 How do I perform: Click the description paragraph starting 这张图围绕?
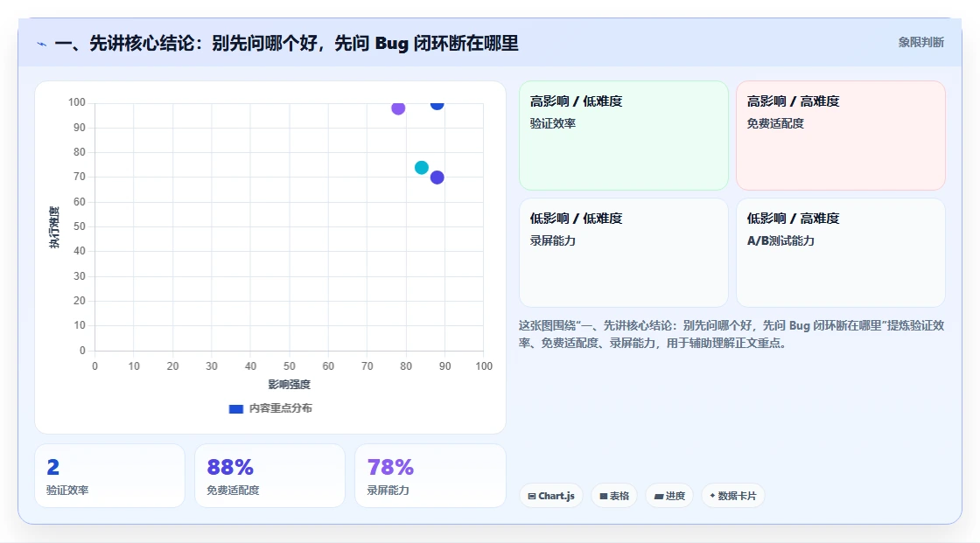(731, 334)
